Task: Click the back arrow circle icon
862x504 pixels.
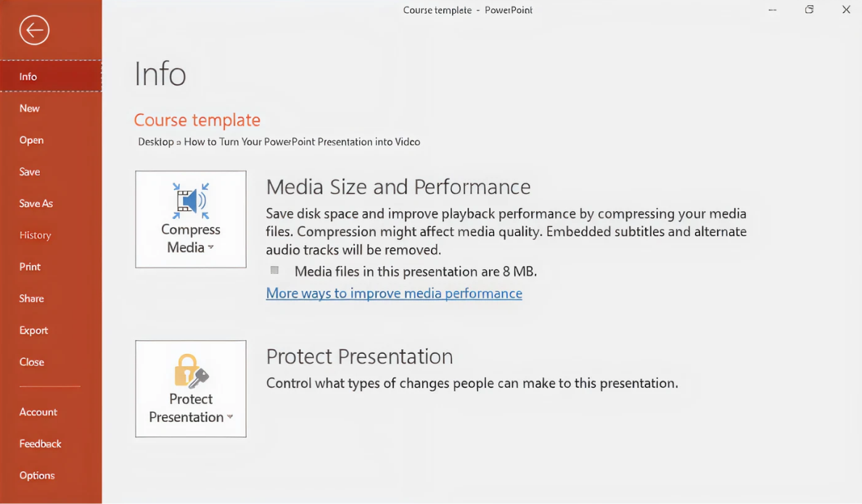Action: click(x=34, y=30)
